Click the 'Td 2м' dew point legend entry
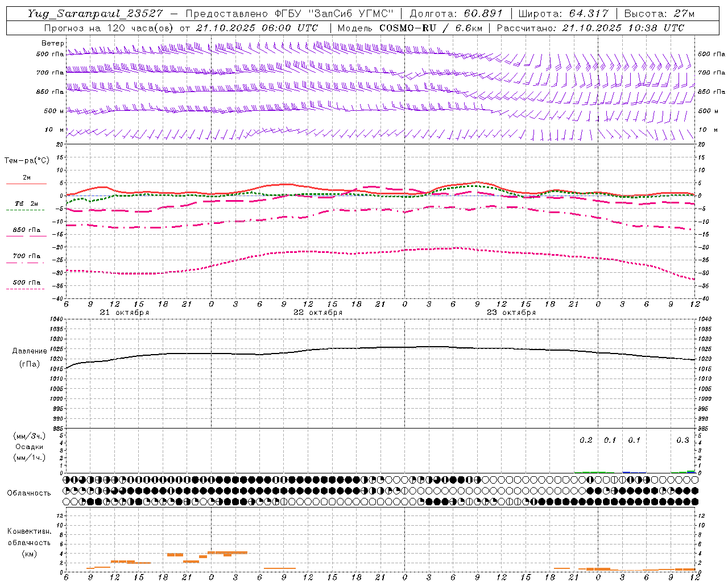Viewport: 728px width, 582px height. coord(26,203)
